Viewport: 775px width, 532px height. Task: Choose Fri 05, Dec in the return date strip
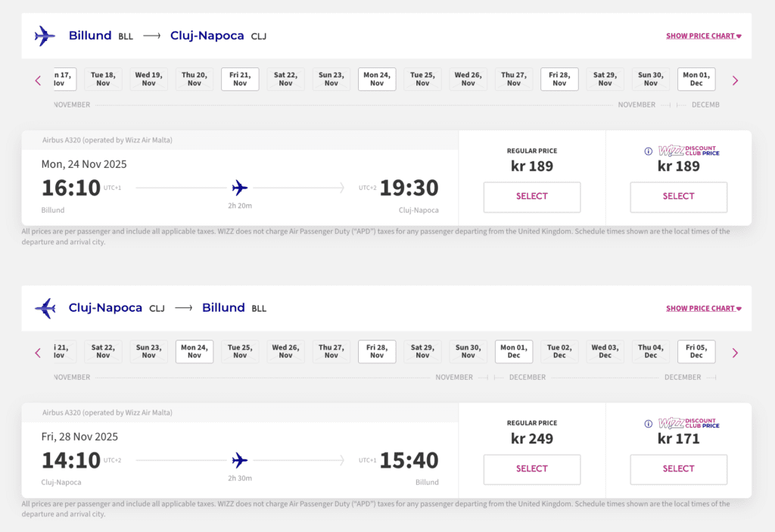click(x=696, y=352)
